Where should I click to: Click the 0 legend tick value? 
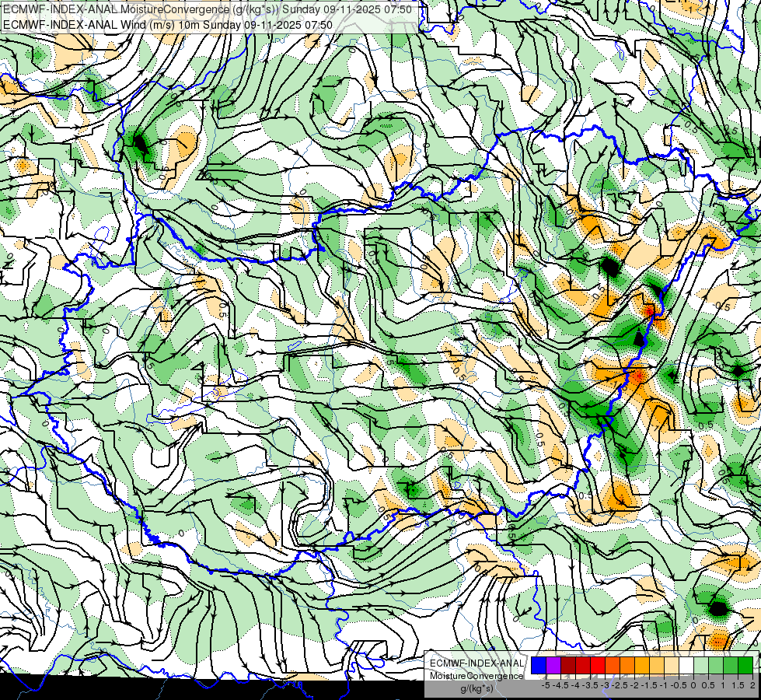coord(693,685)
